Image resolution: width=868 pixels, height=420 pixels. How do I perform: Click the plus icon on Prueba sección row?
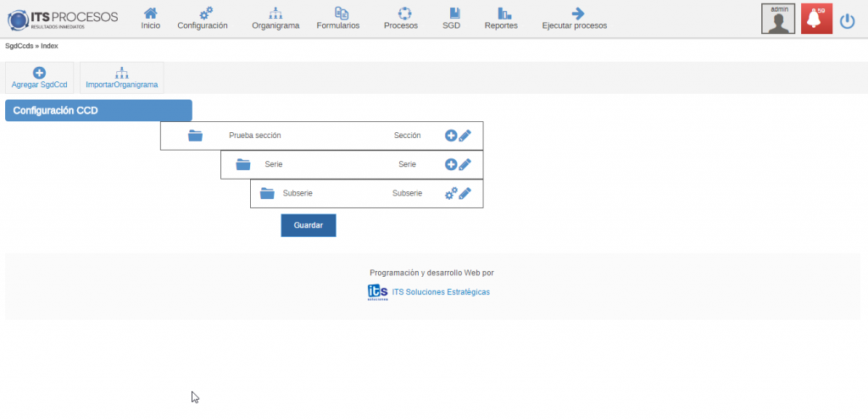pos(451,135)
